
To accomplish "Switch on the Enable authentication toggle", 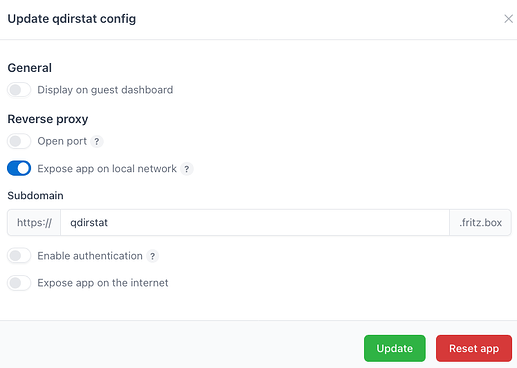I will 19,256.
